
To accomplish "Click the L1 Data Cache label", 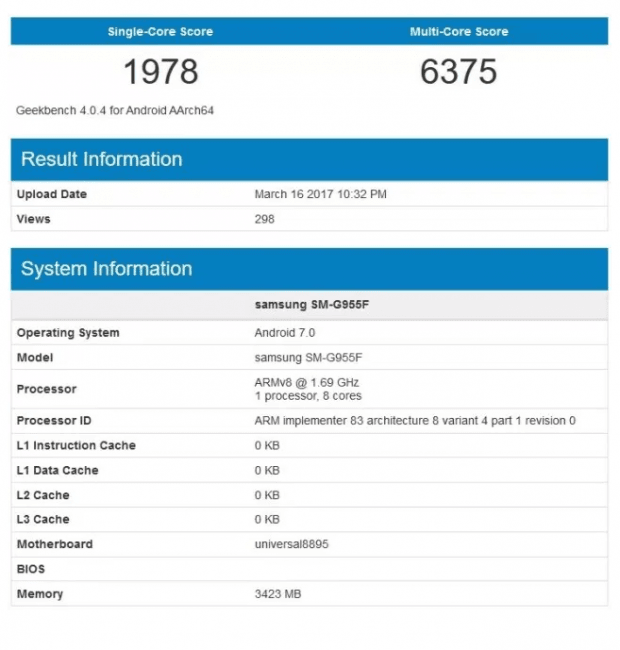I will click(58, 470).
